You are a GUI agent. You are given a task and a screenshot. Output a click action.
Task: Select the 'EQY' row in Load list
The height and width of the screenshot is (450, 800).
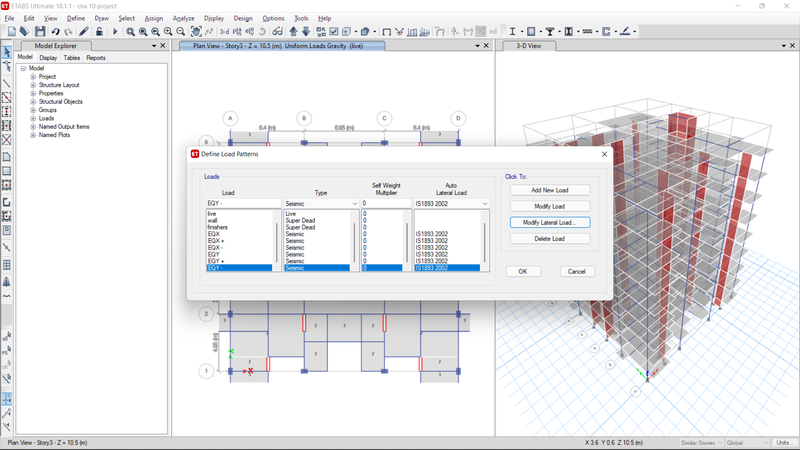(x=239, y=254)
